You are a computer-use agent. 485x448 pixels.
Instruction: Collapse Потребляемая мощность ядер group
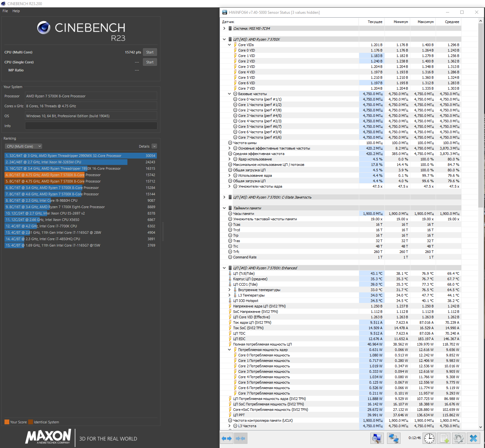pos(229,350)
